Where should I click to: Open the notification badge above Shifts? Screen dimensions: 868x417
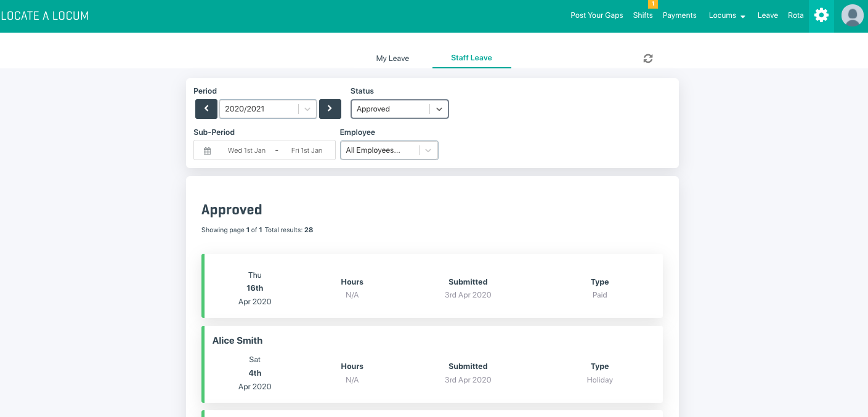(x=653, y=4)
